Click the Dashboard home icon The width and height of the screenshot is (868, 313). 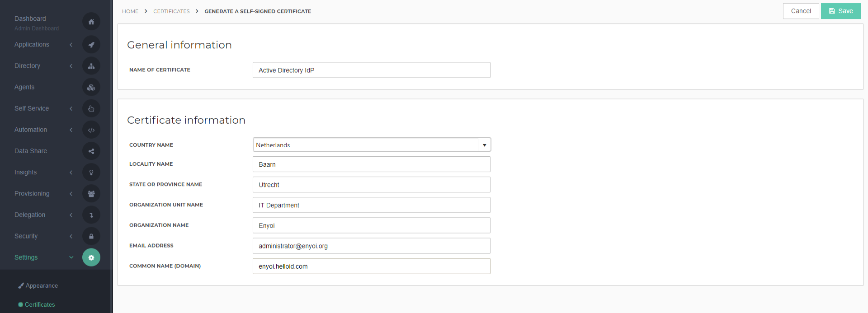coord(91,22)
